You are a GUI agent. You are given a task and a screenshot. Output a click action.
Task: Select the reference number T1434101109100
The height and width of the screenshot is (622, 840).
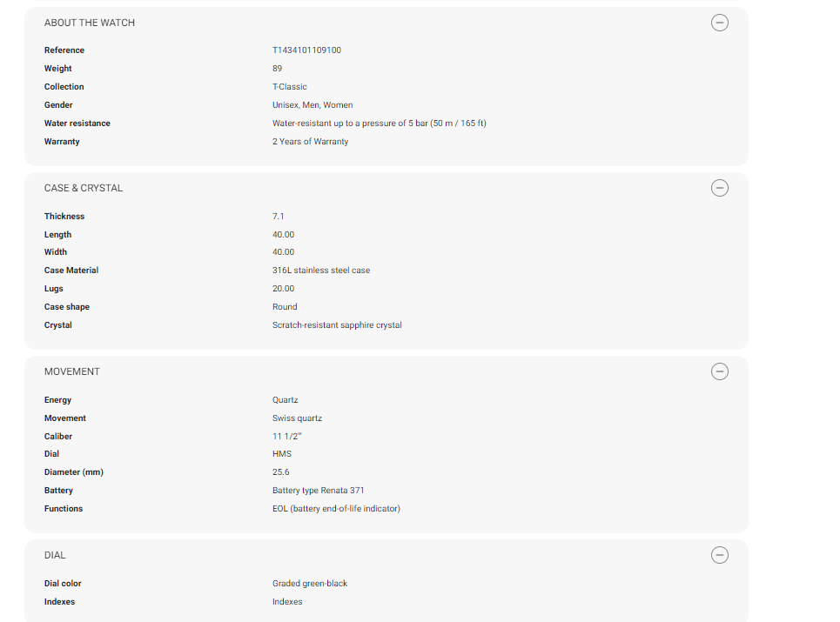click(306, 50)
